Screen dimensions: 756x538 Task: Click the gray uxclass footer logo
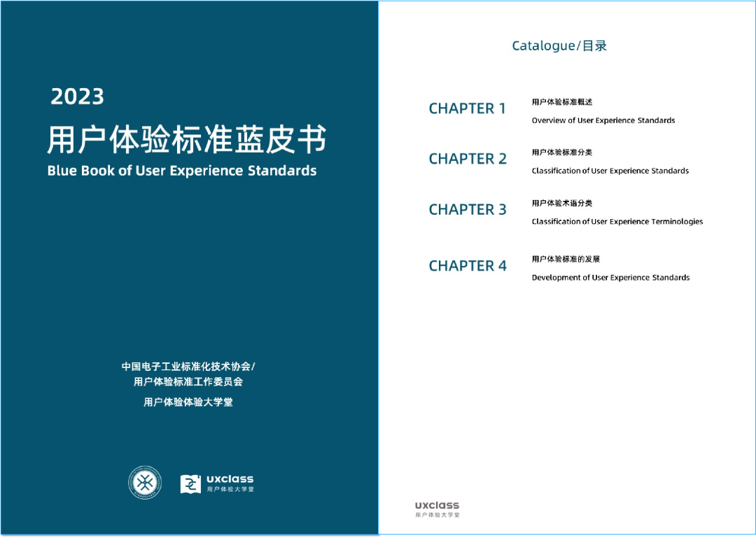coord(437,509)
